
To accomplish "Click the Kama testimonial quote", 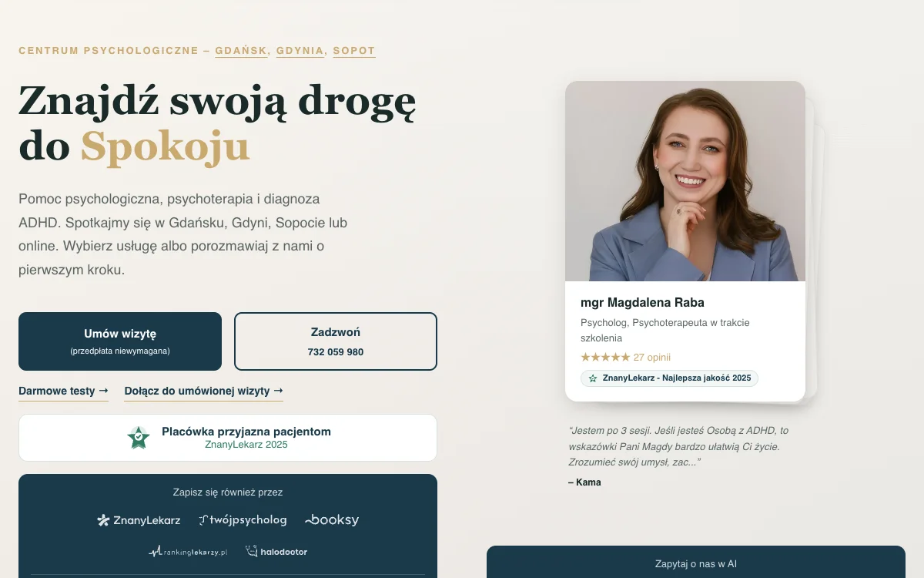I will point(678,446).
